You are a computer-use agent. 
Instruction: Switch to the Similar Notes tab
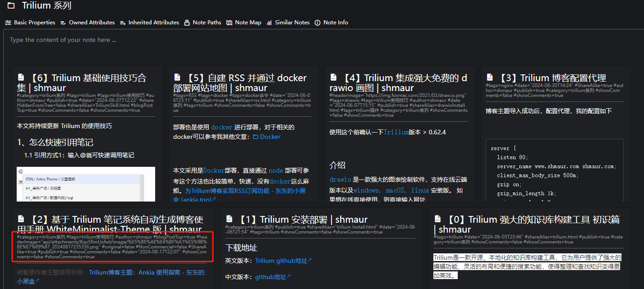292,23
